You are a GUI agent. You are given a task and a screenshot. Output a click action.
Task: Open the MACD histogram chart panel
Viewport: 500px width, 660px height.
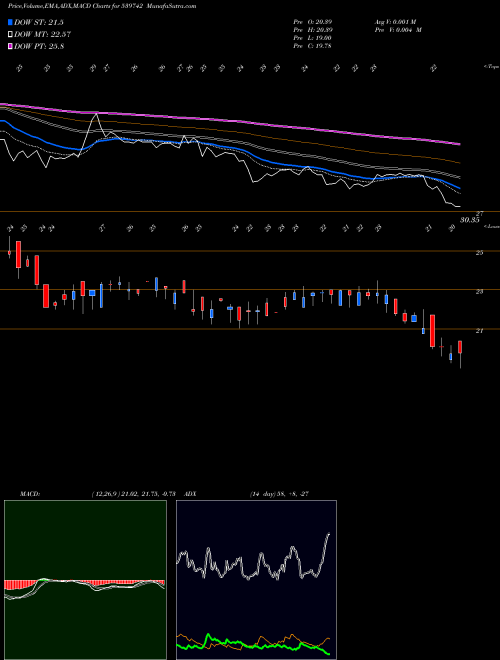point(85,580)
